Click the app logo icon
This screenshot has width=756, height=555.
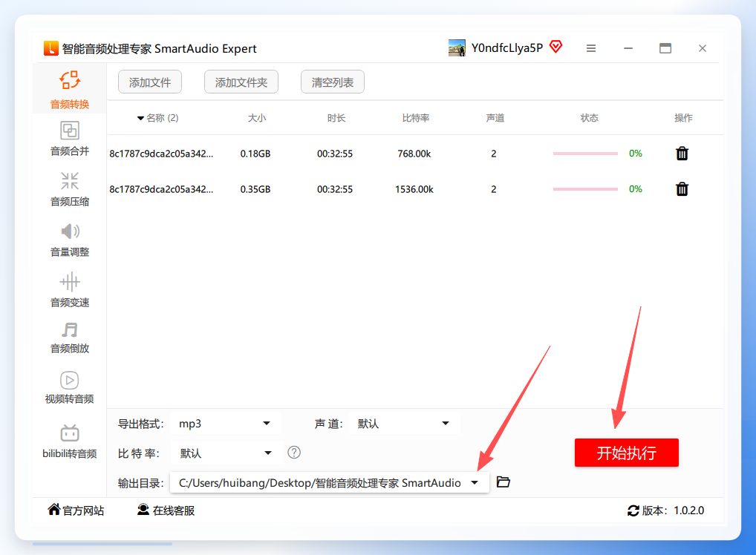pyautogui.click(x=51, y=48)
